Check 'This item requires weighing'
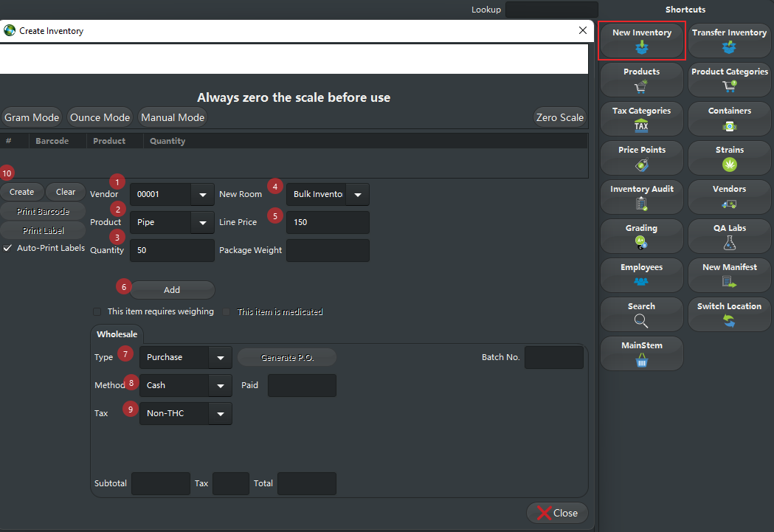Viewport: 774px width, 532px height. [97, 312]
